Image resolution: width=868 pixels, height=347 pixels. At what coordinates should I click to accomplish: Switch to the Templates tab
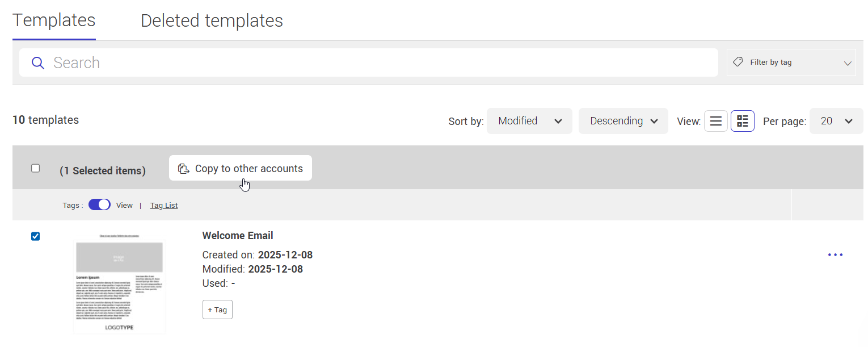(x=54, y=20)
